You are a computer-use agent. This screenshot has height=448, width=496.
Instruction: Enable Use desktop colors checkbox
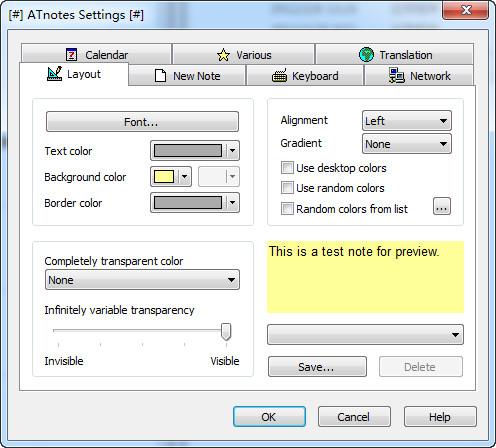click(287, 168)
